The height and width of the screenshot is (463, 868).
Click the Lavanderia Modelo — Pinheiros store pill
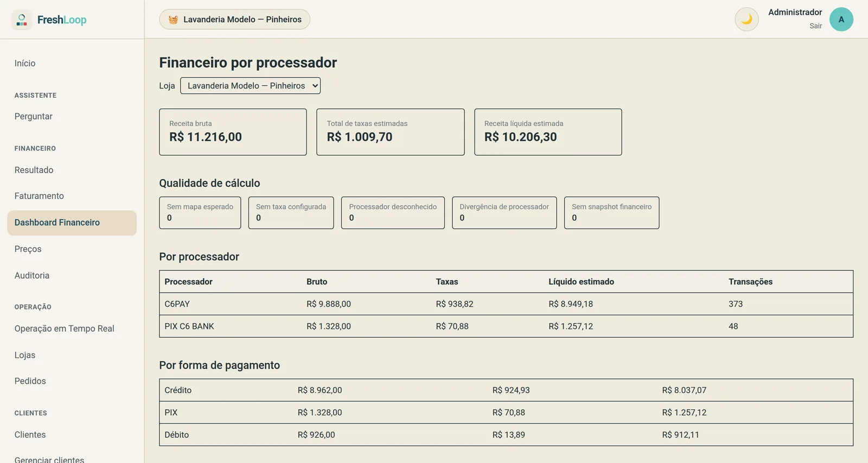pyautogui.click(x=234, y=20)
